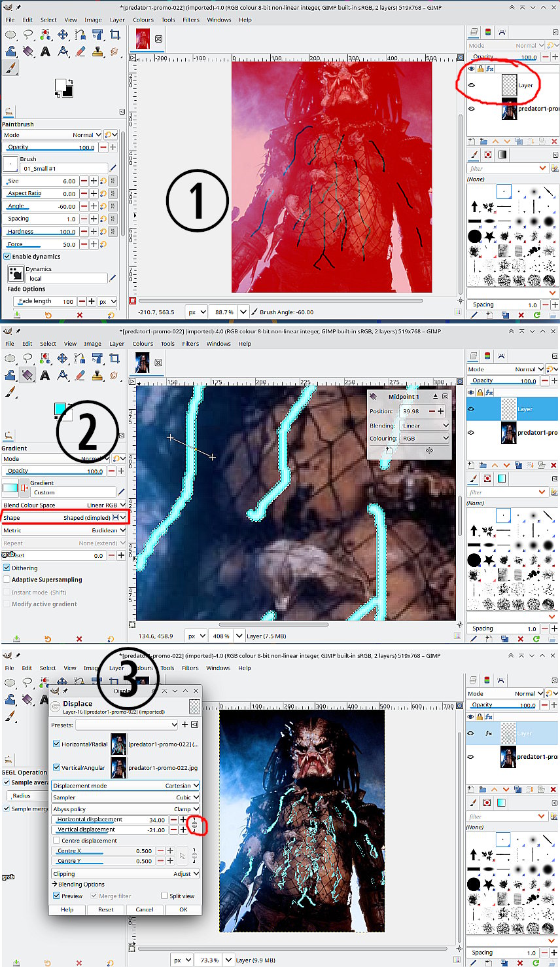
Task: Pick the Move tool in Paintbrush-options window
Action: (x=63, y=35)
